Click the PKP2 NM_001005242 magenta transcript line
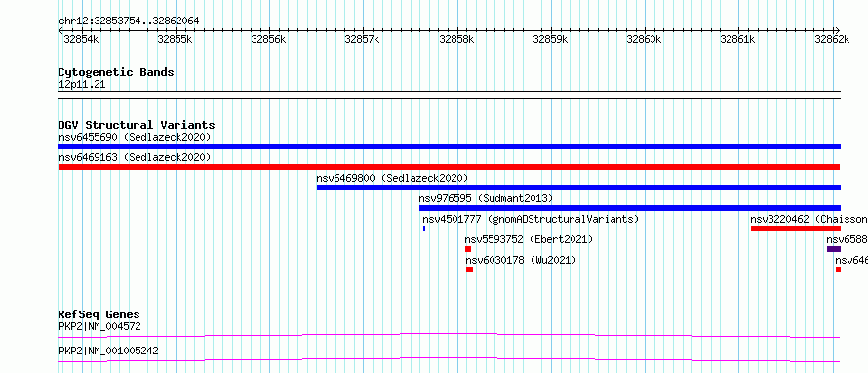868x373 pixels. point(449,359)
